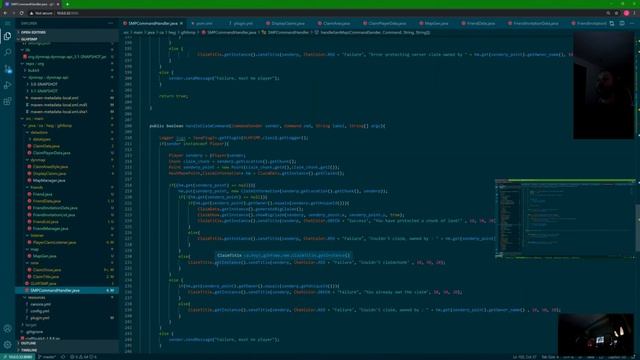The width and height of the screenshot is (640, 360).
Task: Click the line and column indicator in status bar
Action: (x=524, y=357)
